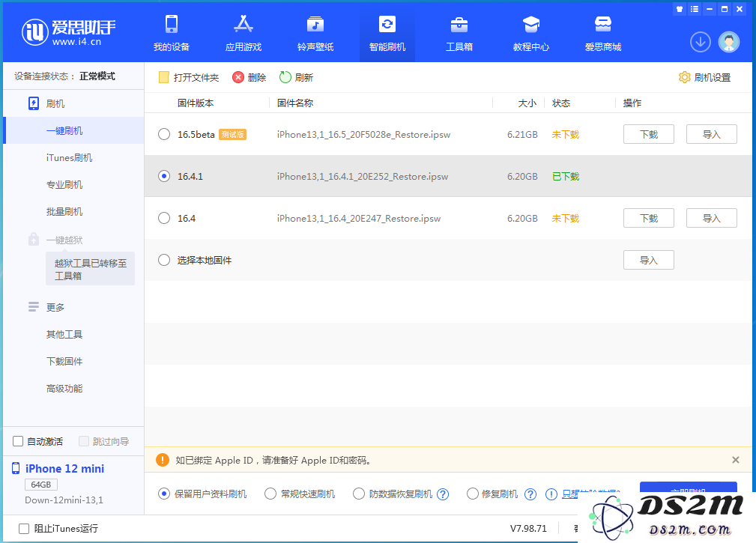
Task: Choose 修复刷机 option
Action: click(473, 494)
